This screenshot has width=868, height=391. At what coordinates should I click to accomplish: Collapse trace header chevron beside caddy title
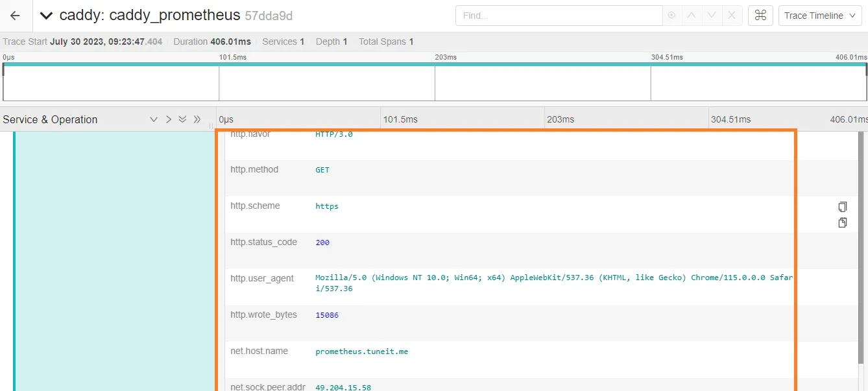[x=45, y=16]
